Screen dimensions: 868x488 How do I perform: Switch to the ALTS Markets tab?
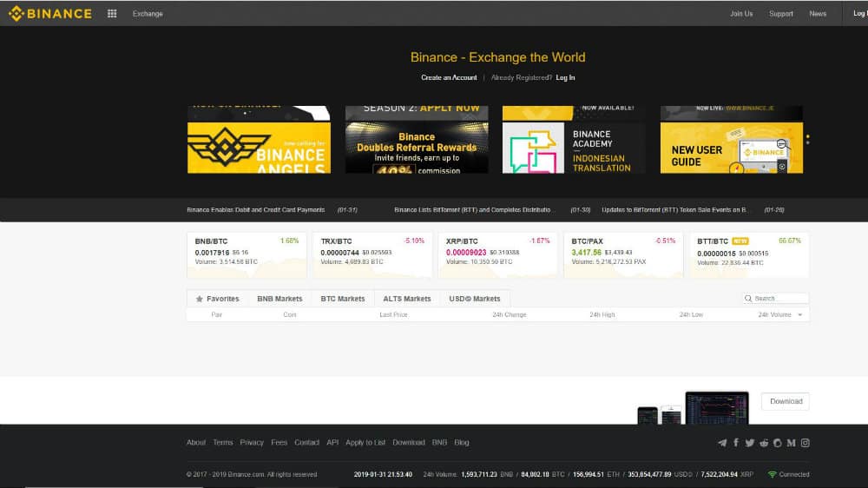407,299
